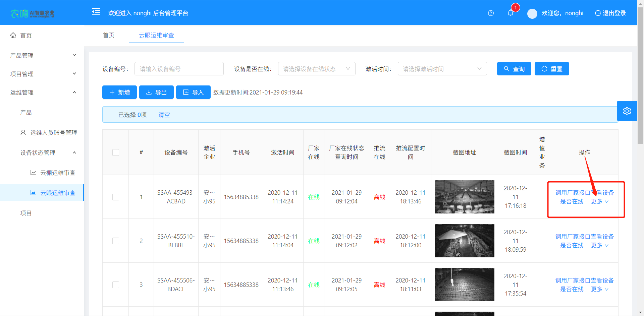The width and height of the screenshot is (644, 316).
Task: Click the area chart icon beside 云眼运维审查
Action: (x=33, y=193)
